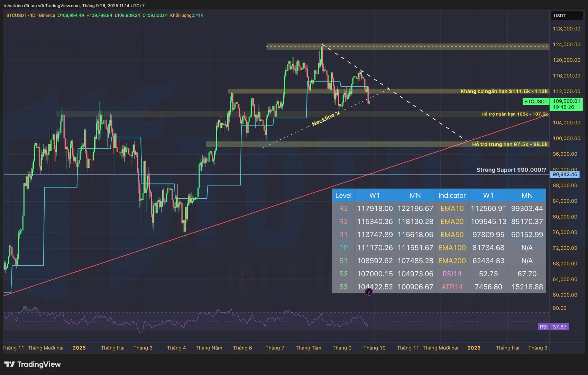This screenshot has width=588, height=375.
Task: Click the green BTCUSDT price tag label
Action: coord(536,101)
